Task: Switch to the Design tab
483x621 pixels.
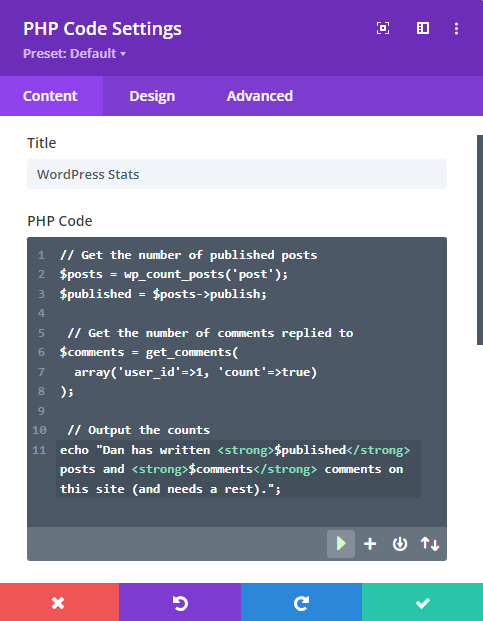Action: coord(152,96)
